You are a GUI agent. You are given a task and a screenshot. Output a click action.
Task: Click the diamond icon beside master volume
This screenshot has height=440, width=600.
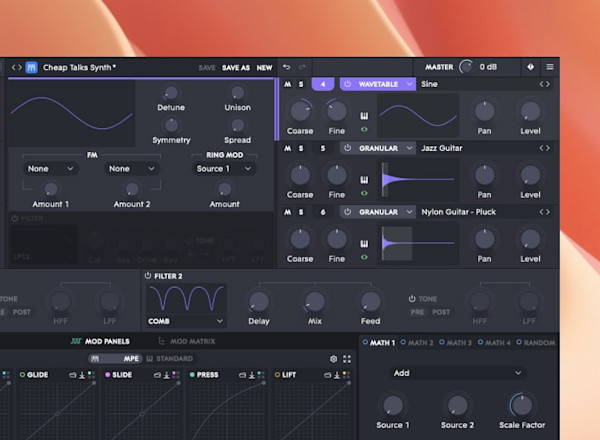pyautogui.click(x=530, y=67)
